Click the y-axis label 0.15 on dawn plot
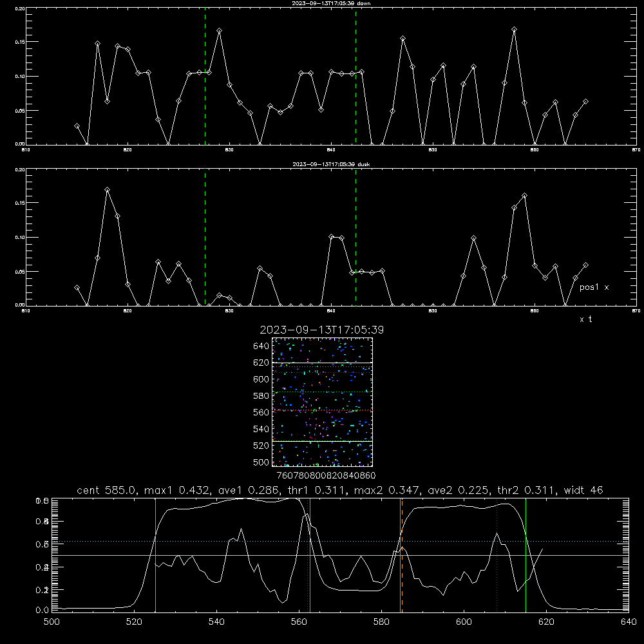644x644 pixels. [20, 42]
